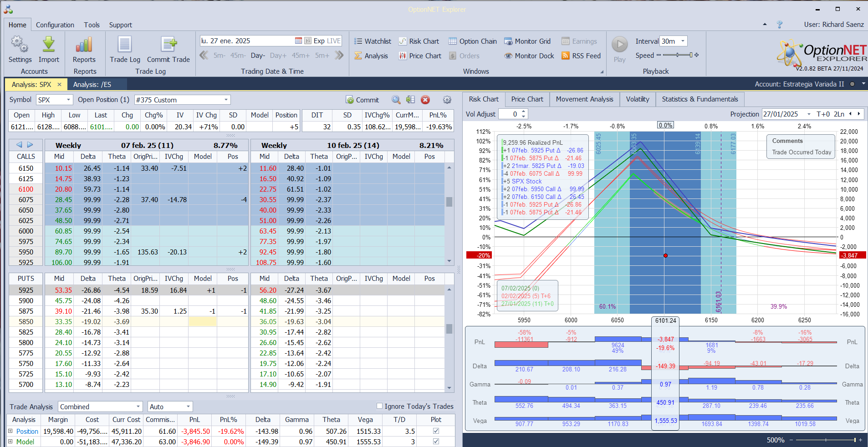The width and height of the screenshot is (868, 447).
Task: Switch to the Volatility tab
Action: 638,99
